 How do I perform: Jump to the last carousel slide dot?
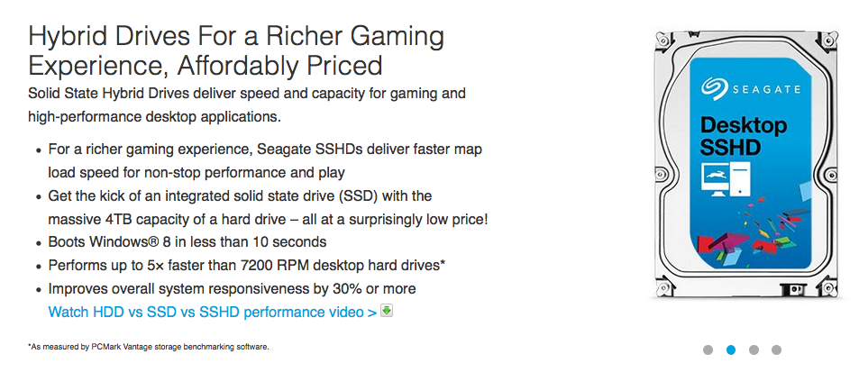(x=776, y=349)
